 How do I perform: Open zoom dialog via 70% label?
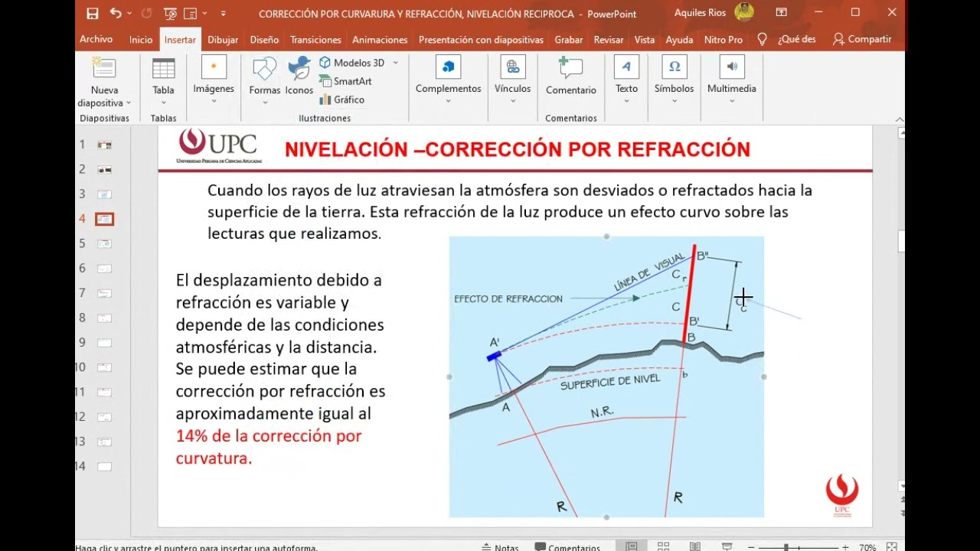click(x=867, y=547)
